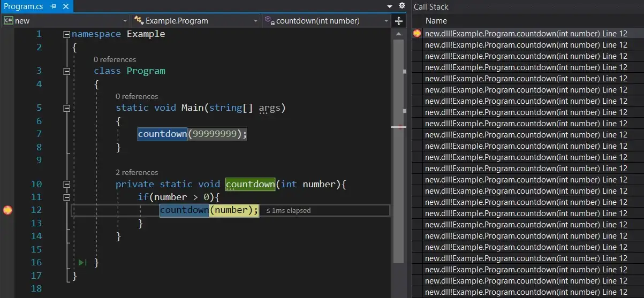Collapse the if(number > 0) block
Viewport: 644px width, 298px height.
(66, 197)
